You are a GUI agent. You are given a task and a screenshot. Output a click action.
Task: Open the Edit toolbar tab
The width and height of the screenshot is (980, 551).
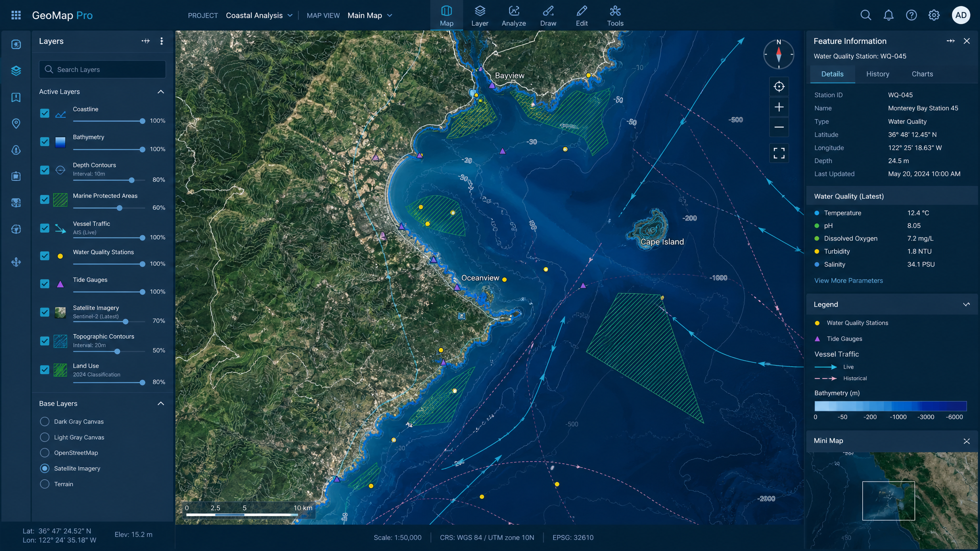582,16
